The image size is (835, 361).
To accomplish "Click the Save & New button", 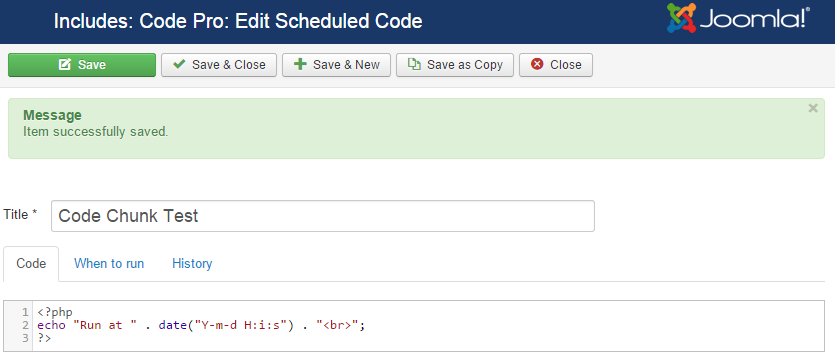I will point(337,65).
